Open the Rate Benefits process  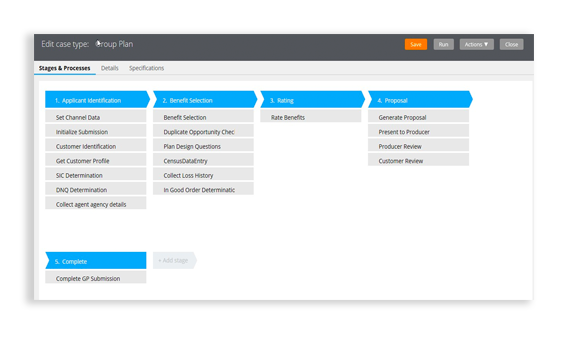click(x=311, y=117)
